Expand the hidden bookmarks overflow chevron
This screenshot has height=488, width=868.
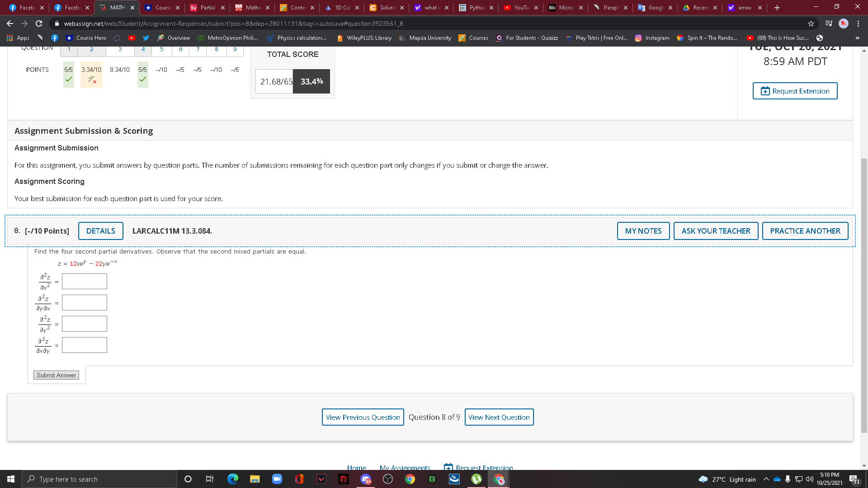[857, 38]
